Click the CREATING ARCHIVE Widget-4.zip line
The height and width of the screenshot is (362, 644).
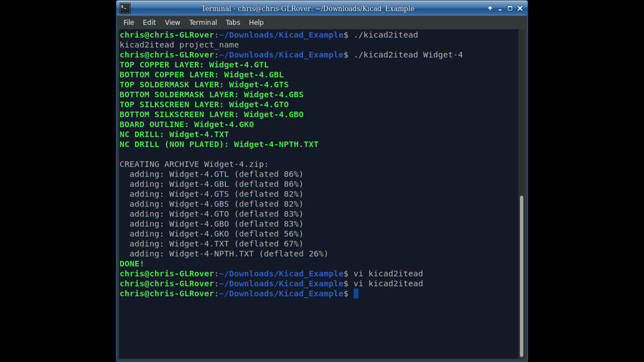[x=193, y=164]
